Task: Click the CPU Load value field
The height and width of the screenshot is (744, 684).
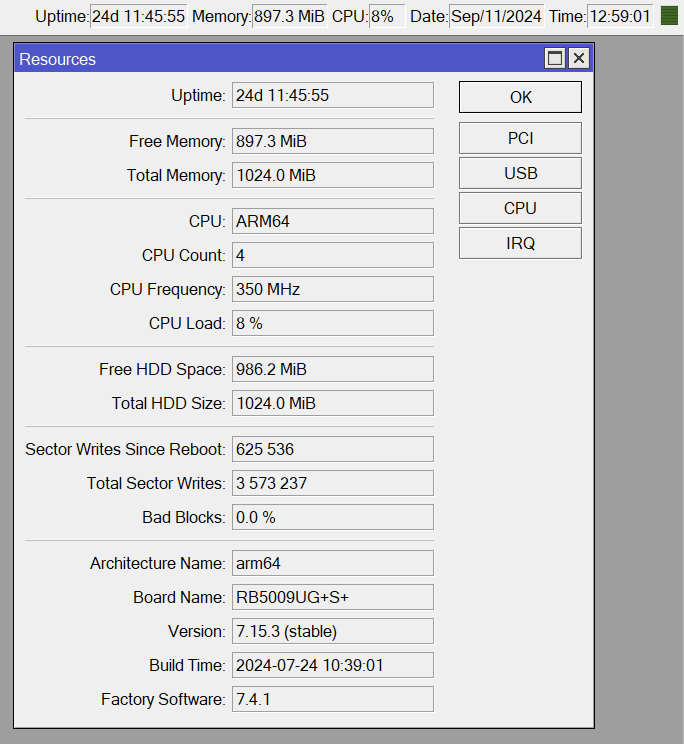Action: point(333,323)
